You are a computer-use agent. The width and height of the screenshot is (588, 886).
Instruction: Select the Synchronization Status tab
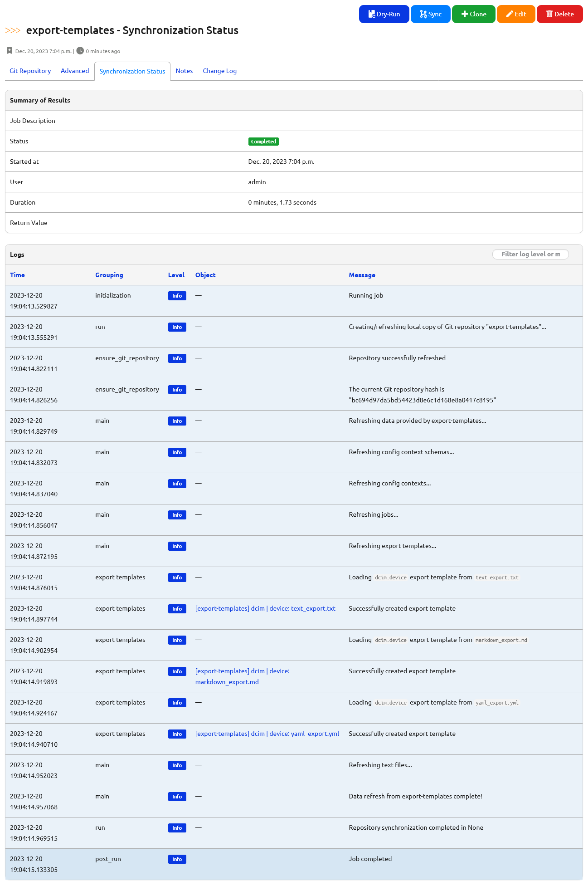pyautogui.click(x=132, y=71)
